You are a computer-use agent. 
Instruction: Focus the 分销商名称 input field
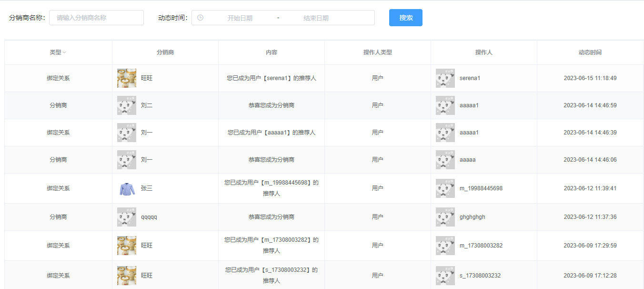coord(96,18)
